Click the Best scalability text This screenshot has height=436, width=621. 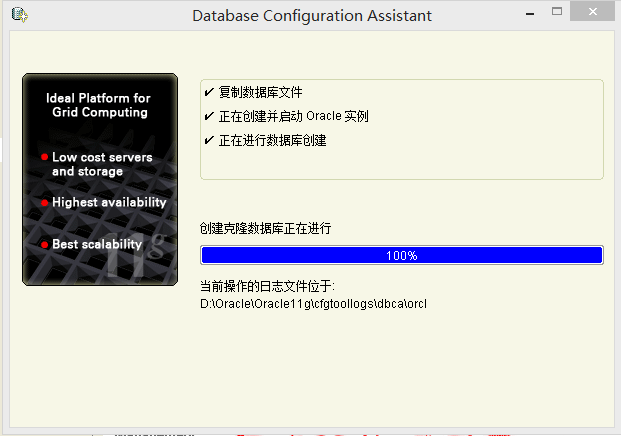97,244
